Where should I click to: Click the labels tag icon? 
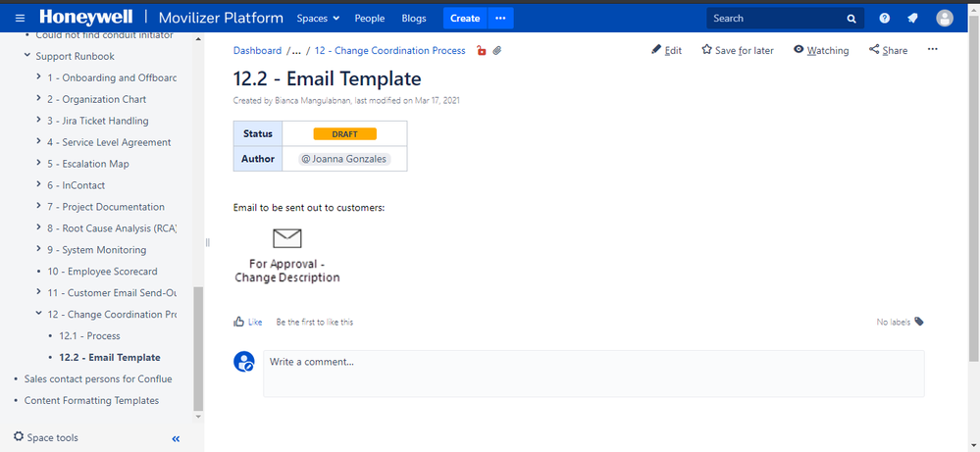[919, 322]
